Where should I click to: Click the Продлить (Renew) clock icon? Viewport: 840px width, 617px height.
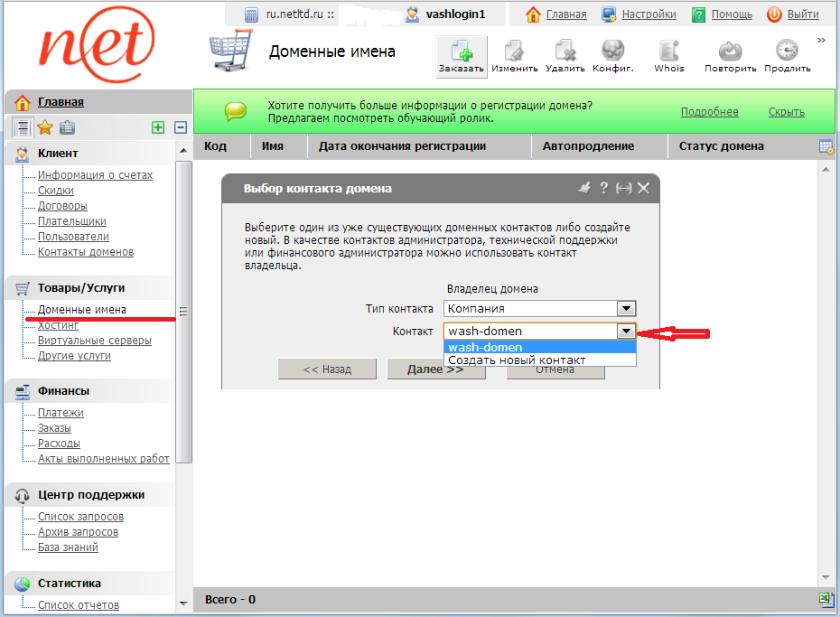click(x=787, y=56)
